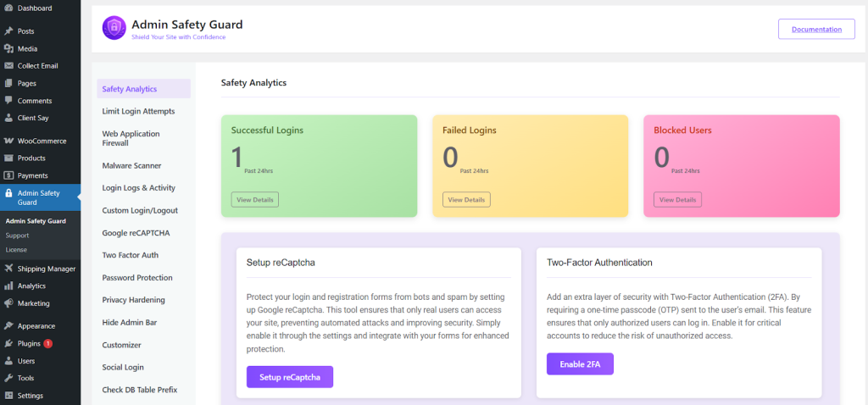The height and width of the screenshot is (405, 868).
Task: Click the 'Shield Your Site with Confidence' tagline
Action: pyautogui.click(x=178, y=37)
